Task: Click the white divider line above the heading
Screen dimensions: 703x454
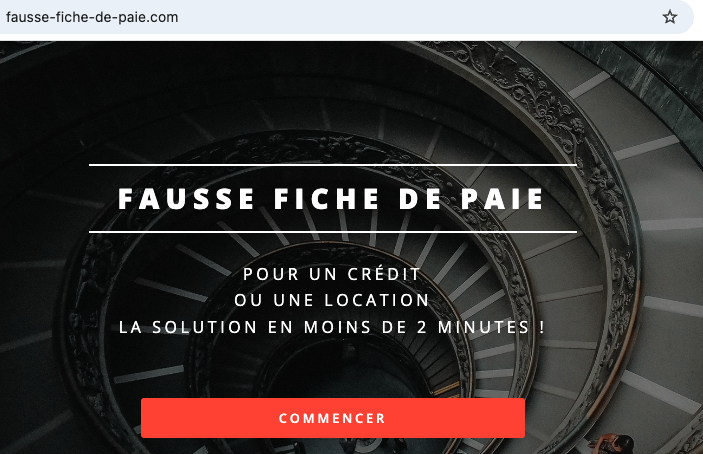Action: tap(333, 165)
